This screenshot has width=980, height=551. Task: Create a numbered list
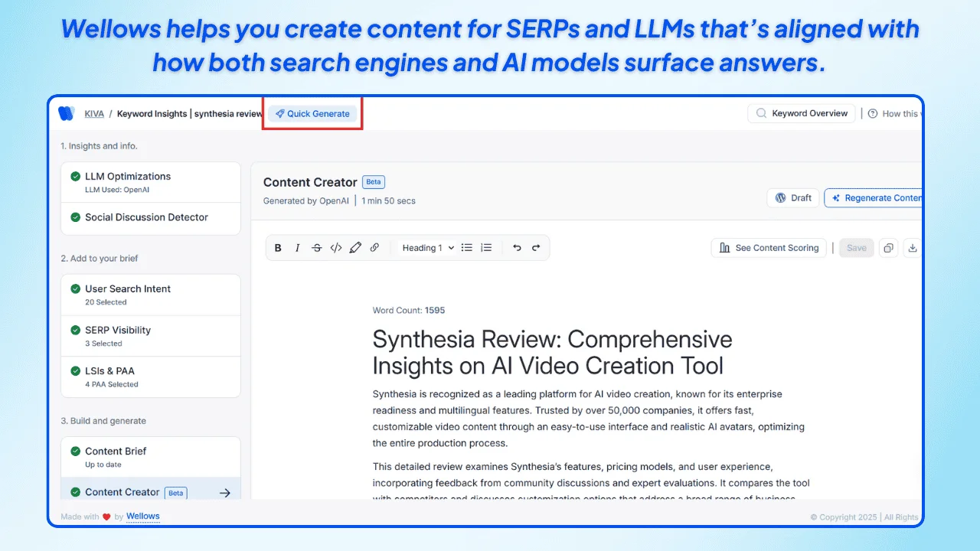point(485,247)
